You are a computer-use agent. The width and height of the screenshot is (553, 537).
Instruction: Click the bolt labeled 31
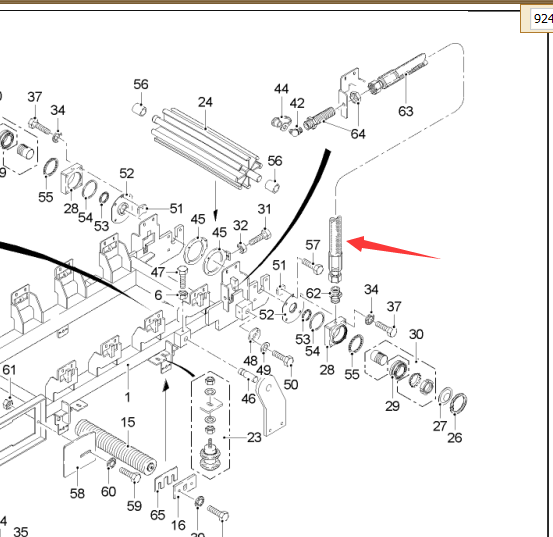(260, 237)
